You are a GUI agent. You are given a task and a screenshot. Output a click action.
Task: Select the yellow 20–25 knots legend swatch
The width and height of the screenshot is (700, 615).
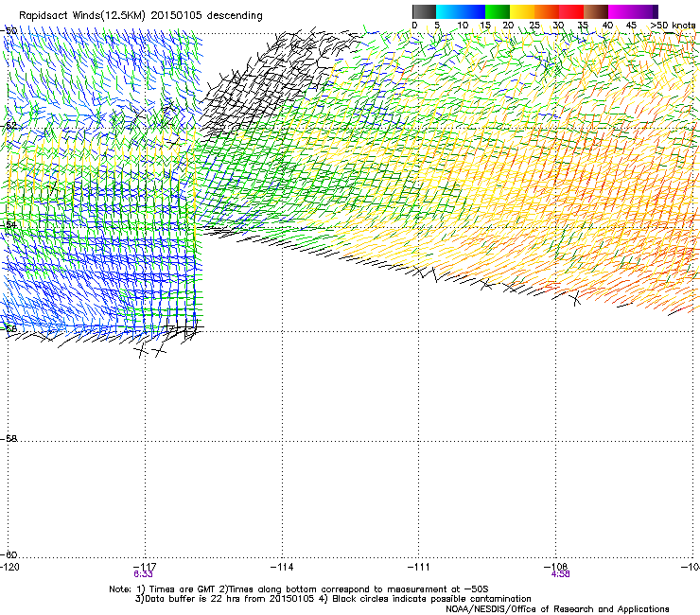pos(522,11)
